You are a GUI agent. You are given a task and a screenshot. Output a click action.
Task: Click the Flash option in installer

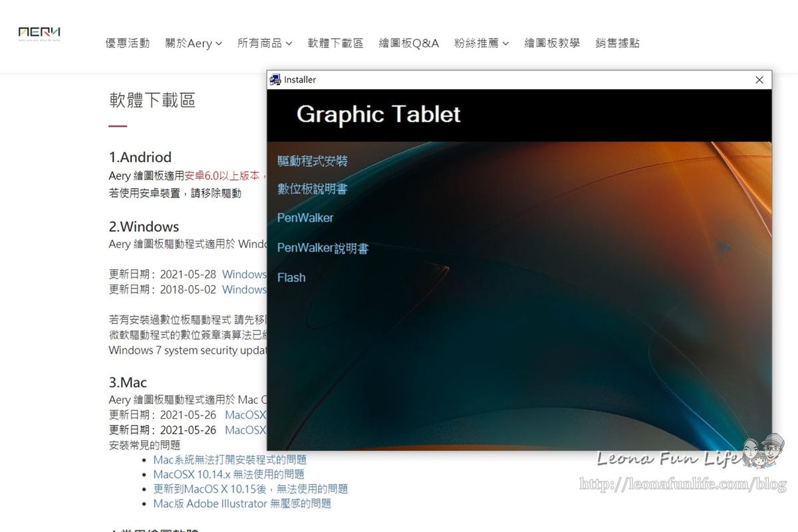click(x=291, y=277)
